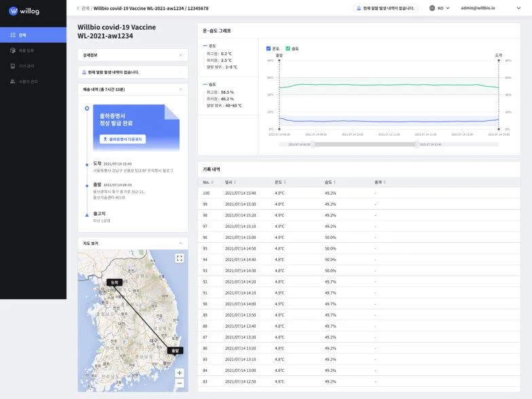
Task: Click the 출고지 triangle marker
Action: (87, 214)
